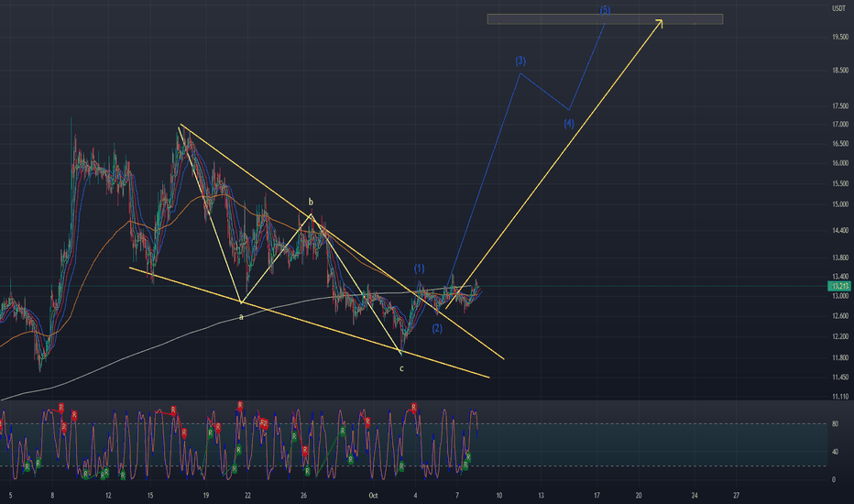Select the 13 date on the time axis
Screen dimensions: 854x504
(x=541, y=496)
